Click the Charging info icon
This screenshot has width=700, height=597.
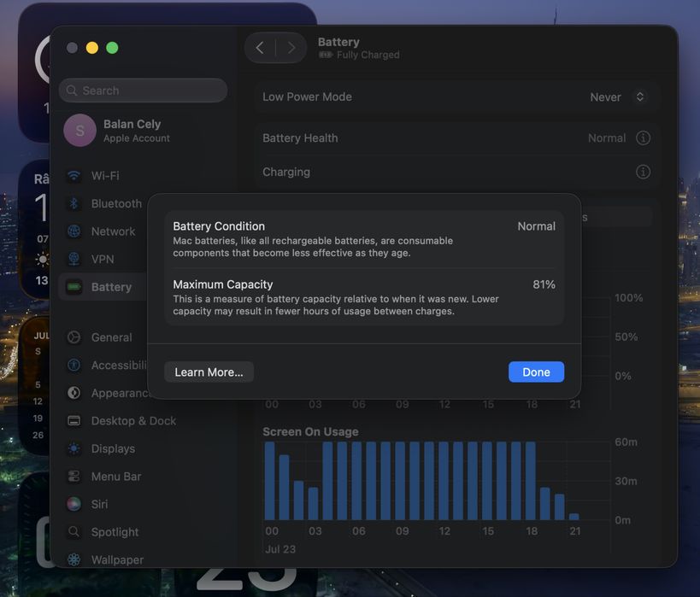pos(643,172)
